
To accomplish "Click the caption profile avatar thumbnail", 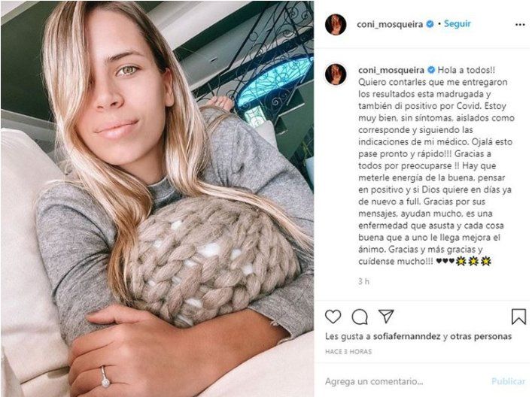I will point(336,74).
